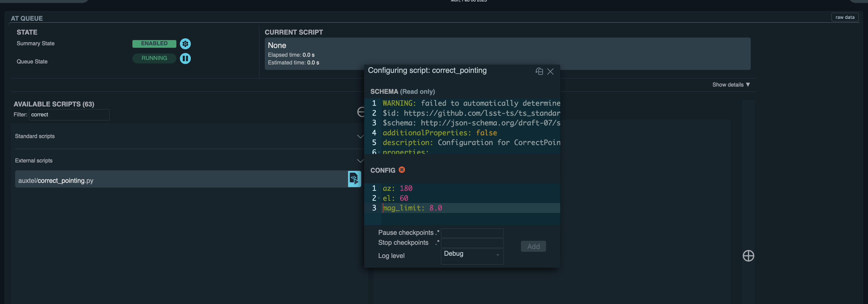Open Summary State settings gear
Viewport: 868px width, 304px height.
point(185,44)
